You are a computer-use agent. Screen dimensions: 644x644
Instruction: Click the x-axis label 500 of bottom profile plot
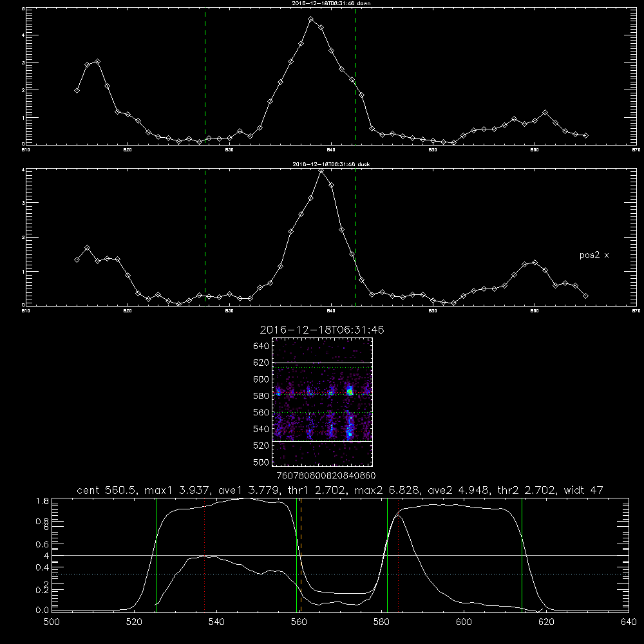coord(52,622)
